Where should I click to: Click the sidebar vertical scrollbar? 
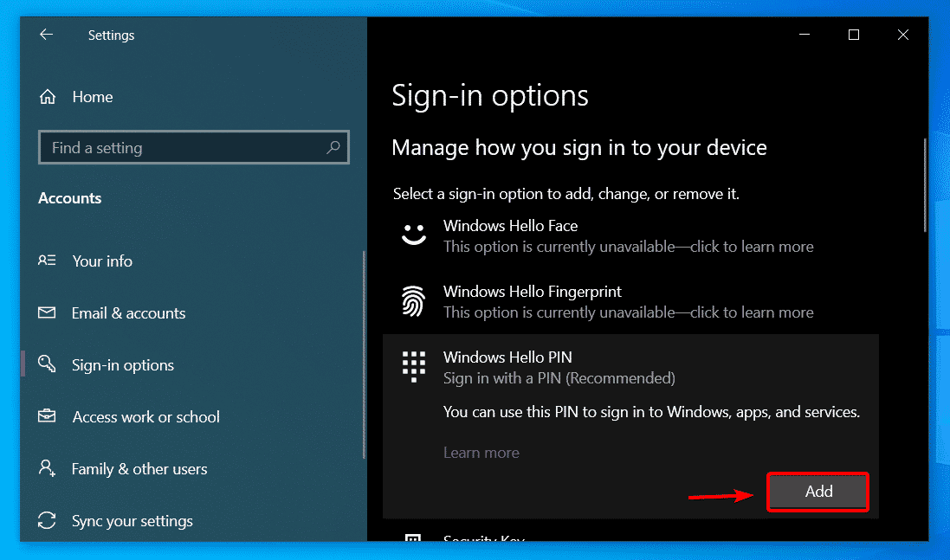(364, 355)
